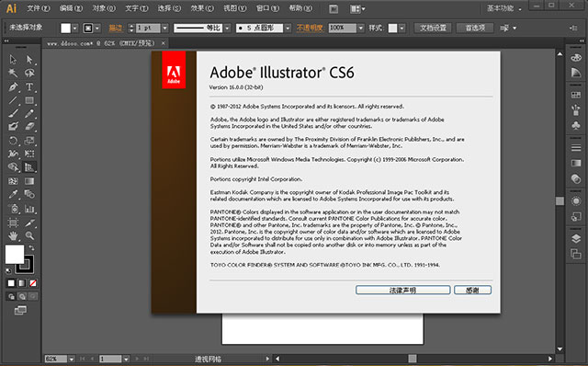This screenshot has height=366, width=588.
Task: Open the 效果(C) menu
Action: pos(202,8)
